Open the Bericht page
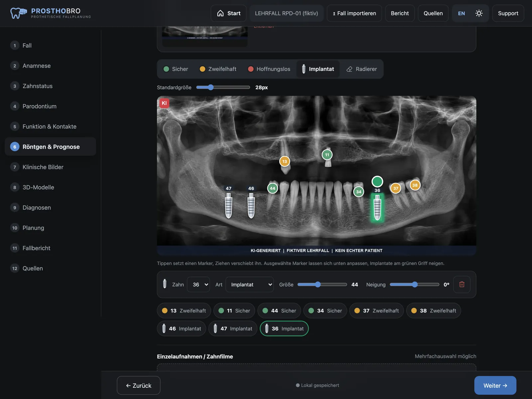The width and height of the screenshot is (532, 399). point(400,13)
